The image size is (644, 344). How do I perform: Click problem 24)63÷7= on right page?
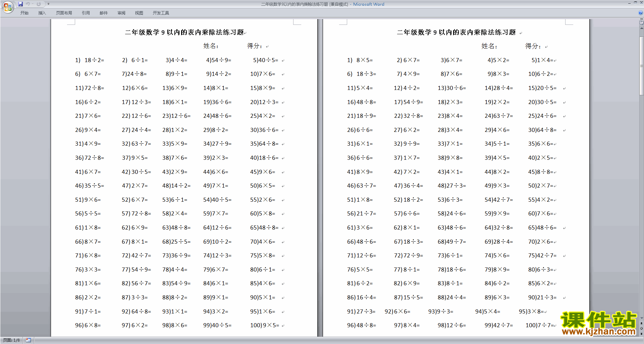click(x=499, y=116)
